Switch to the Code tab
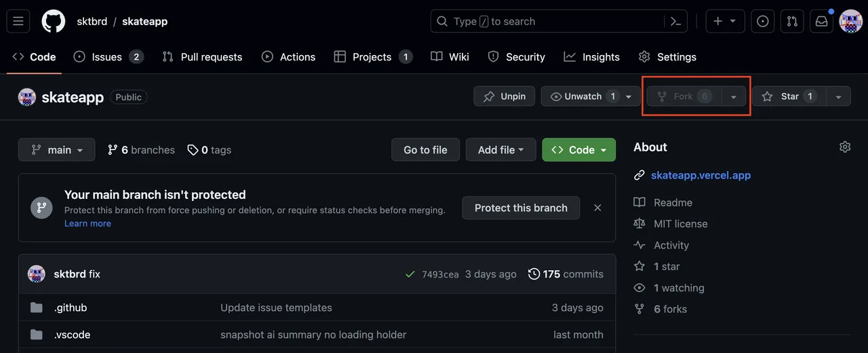The height and width of the screenshot is (353, 868). [x=34, y=57]
